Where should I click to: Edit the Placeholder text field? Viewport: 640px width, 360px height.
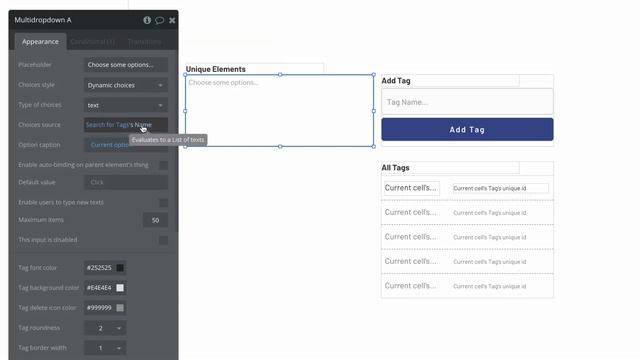coord(126,65)
